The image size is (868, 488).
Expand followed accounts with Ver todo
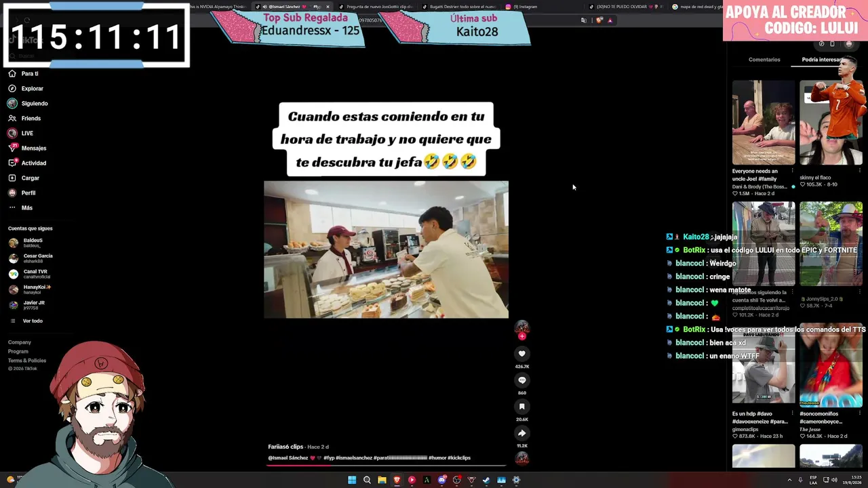(27, 321)
